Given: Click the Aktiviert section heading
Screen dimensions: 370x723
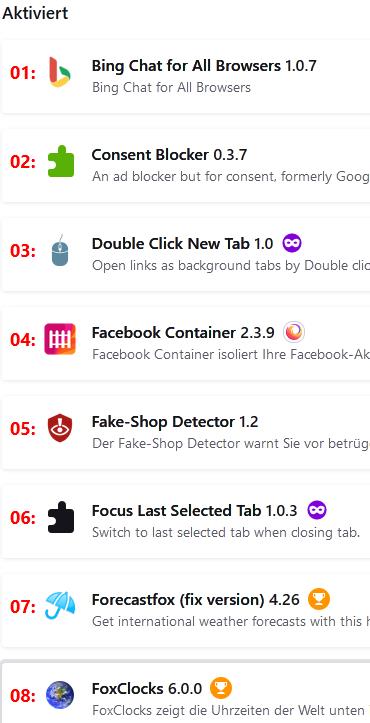Looking at the screenshot, I should pos(35,12).
